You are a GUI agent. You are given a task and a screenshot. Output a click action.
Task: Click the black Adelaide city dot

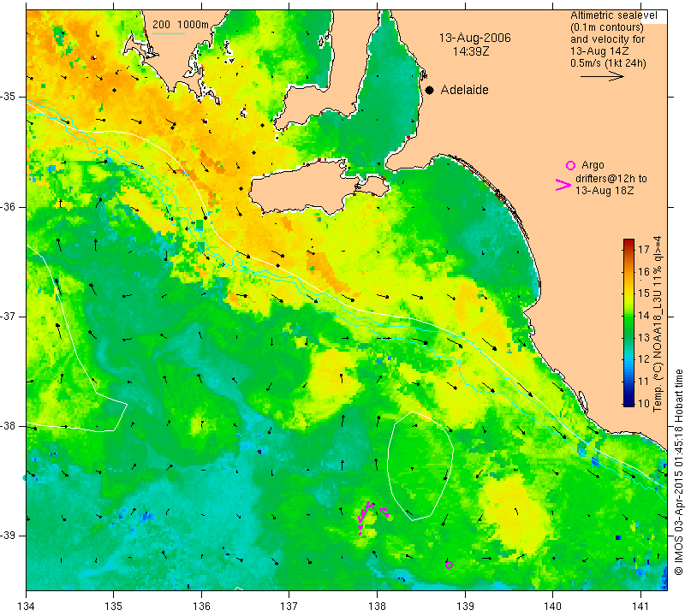click(x=430, y=90)
